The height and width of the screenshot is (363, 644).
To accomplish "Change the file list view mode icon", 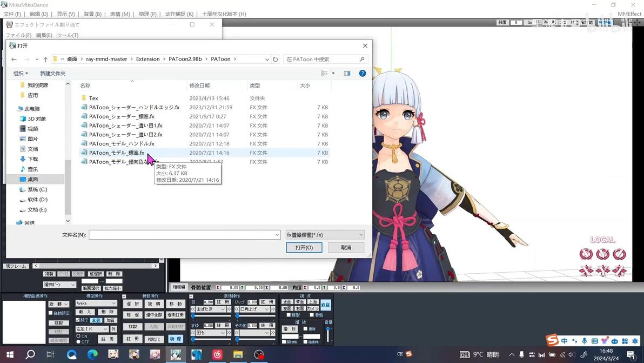I will coord(325,73).
